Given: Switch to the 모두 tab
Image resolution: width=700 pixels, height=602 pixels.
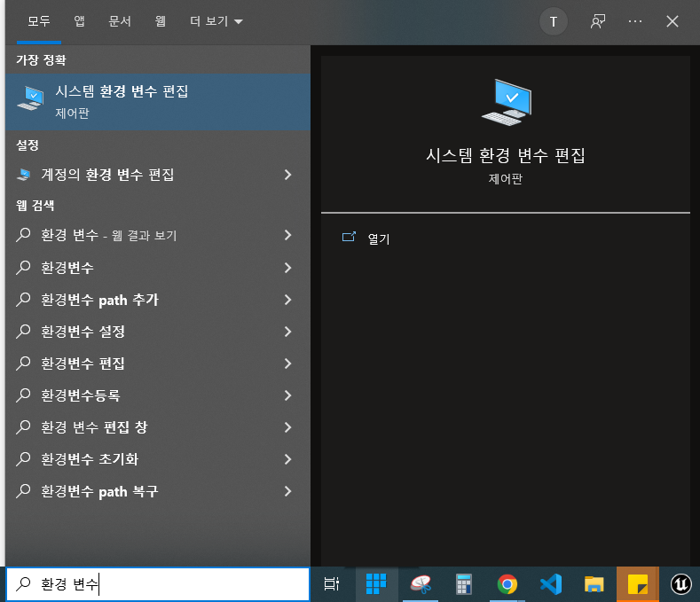Looking at the screenshot, I should click(x=39, y=21).
